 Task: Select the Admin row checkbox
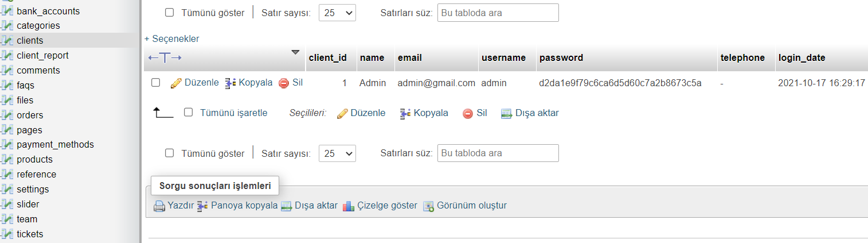(155, 83)
